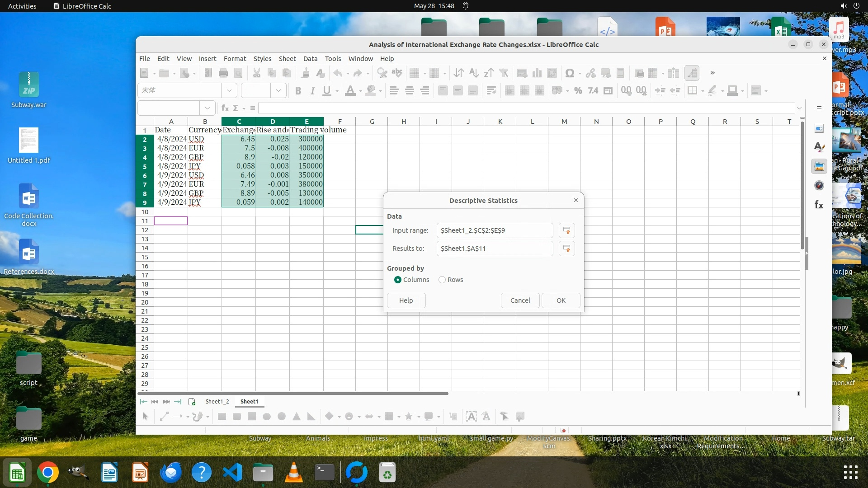Open the Name Box dropdown arrow
This screenshot has height=488, width=868.
pos(207,108)
